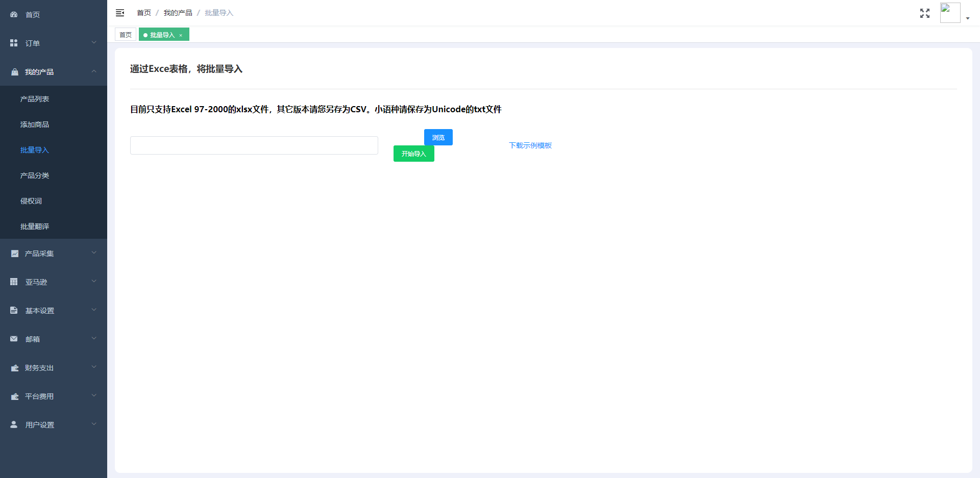
Task: Click the 首页 dashboard icon in sidebar
Action: (14, 15)
